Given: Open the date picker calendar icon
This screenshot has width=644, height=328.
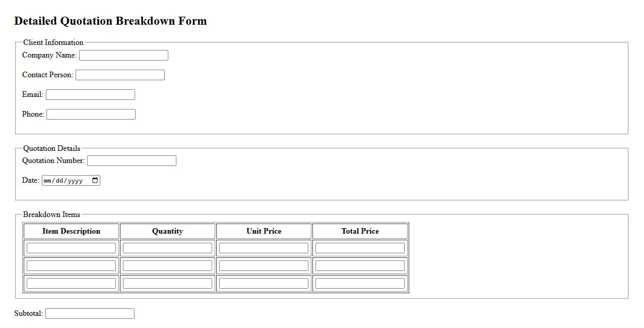Looking at the screenshot, I should 95,181.
